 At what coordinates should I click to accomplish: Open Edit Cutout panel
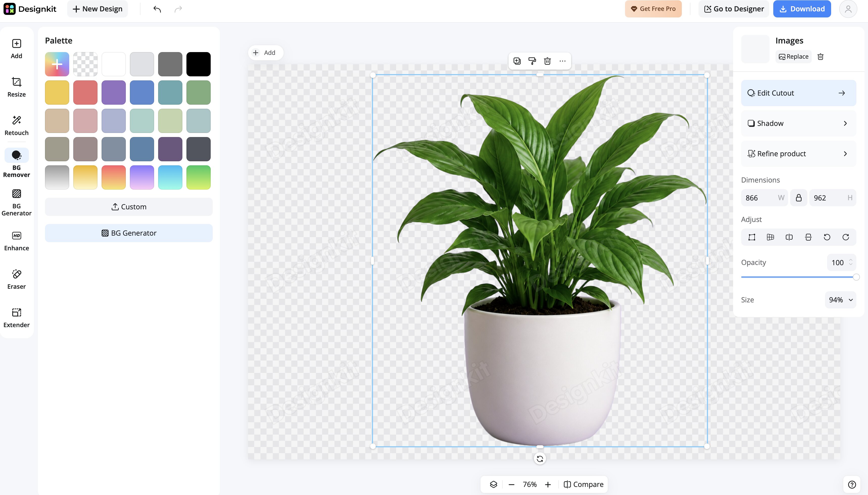point(798,93)
